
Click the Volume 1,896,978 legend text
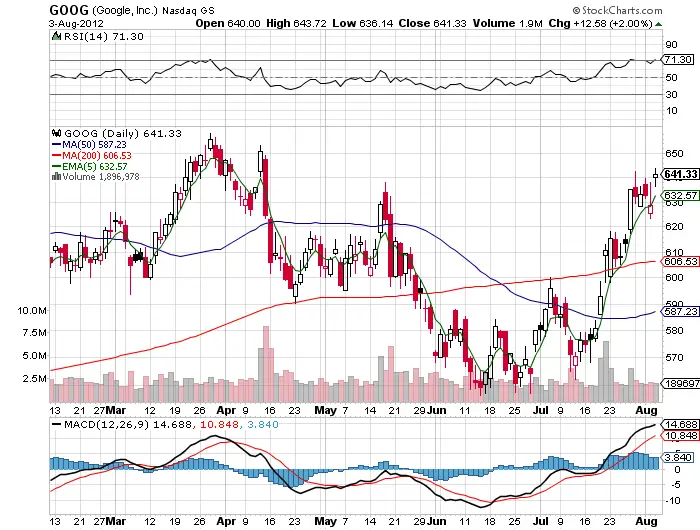click(x=101, y=177)
